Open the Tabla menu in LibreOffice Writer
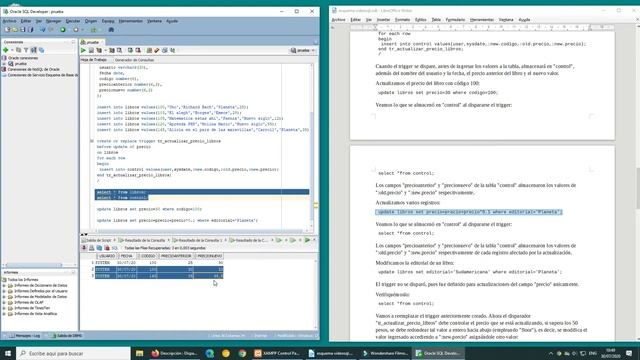The width and height of the screenshot is (640, 360). pyautogui.click(x=436, y=20)
